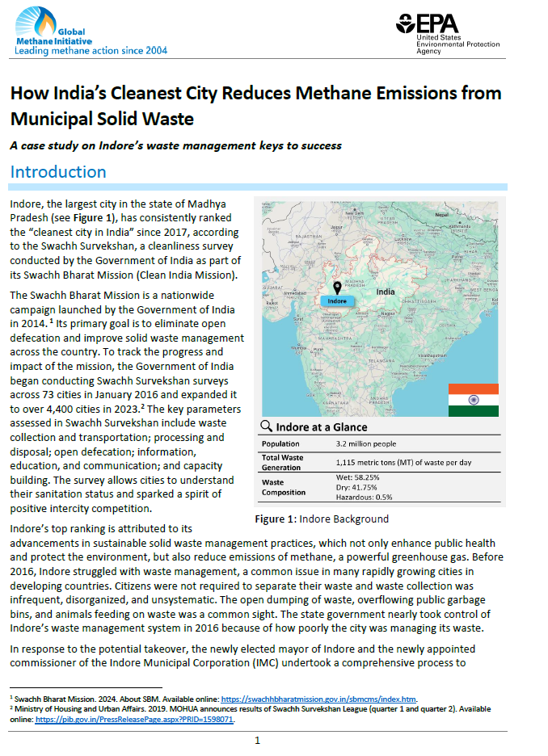Select the Introduction section heading
The height and width of the screenshot is (756, 548).
click(58, 172)
